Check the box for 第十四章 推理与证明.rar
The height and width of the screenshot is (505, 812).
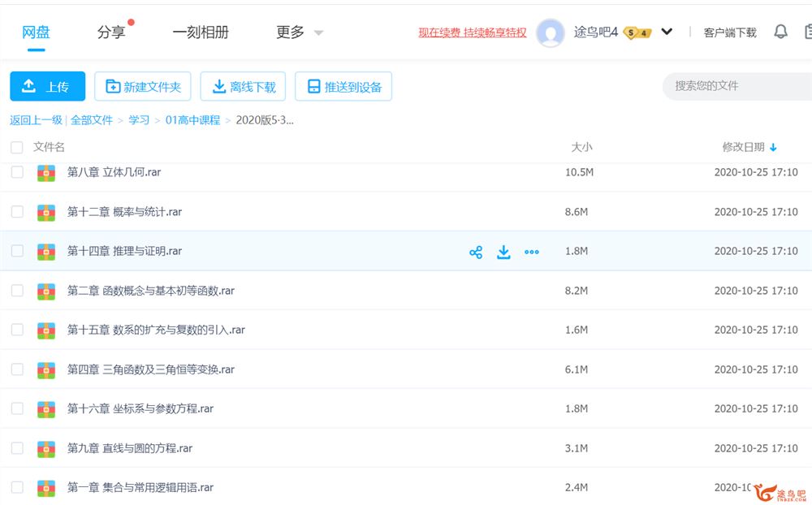[x=17, y=251]
